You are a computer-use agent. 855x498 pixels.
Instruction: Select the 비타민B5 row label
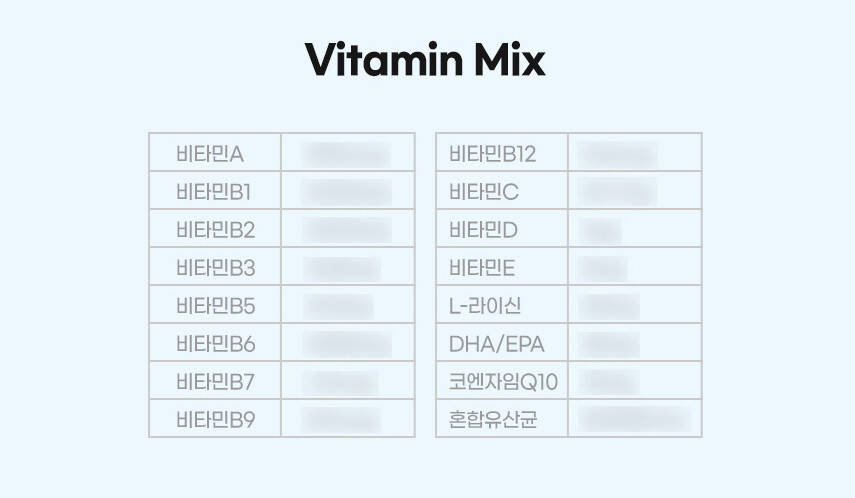tap(215, 306)
